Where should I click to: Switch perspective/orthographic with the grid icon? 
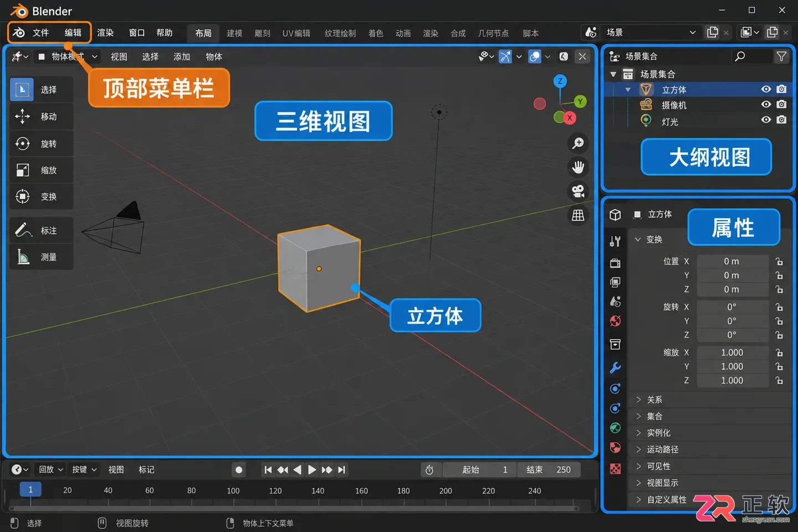(x=578, y=215)
